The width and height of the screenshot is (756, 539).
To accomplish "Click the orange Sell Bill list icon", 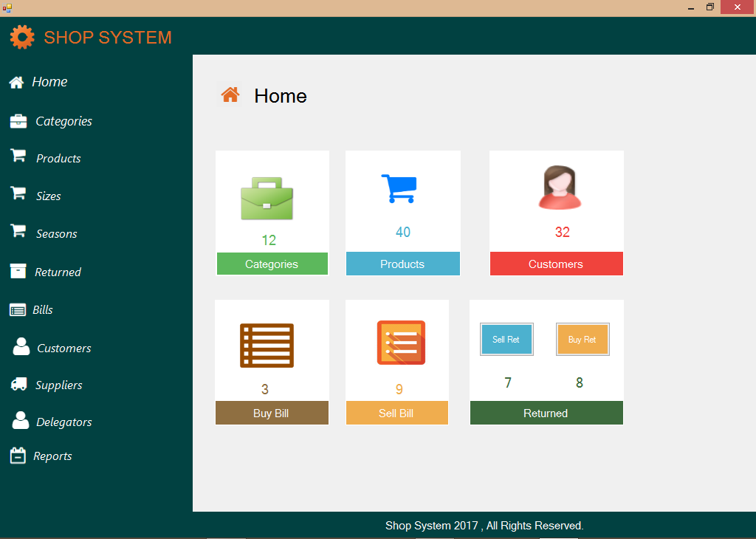I will 401,343.
